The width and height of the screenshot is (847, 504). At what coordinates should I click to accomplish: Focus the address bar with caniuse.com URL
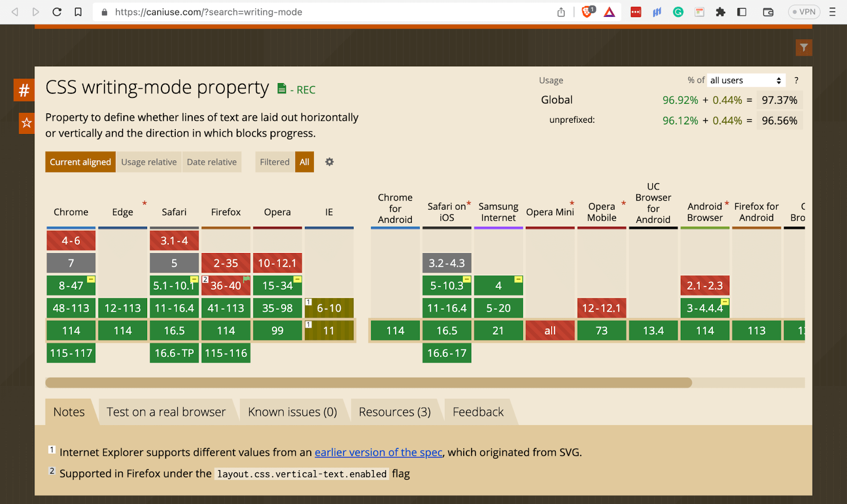coord(209,12)
